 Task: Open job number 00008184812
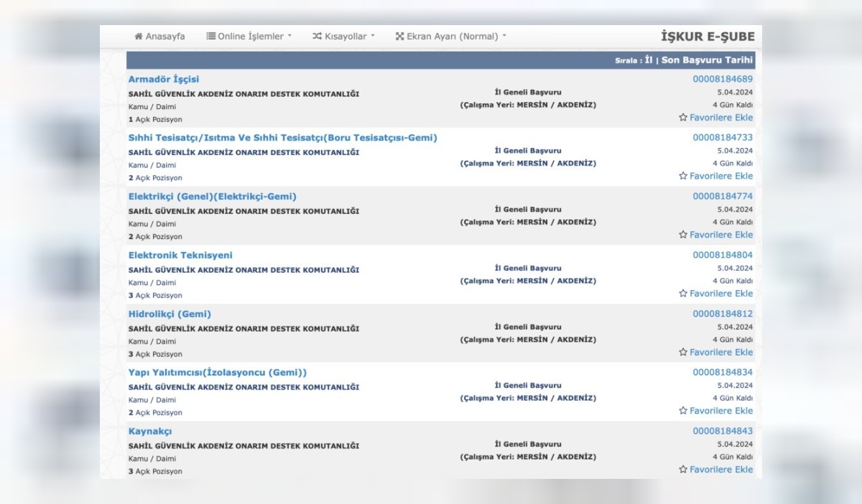[723, 314]
